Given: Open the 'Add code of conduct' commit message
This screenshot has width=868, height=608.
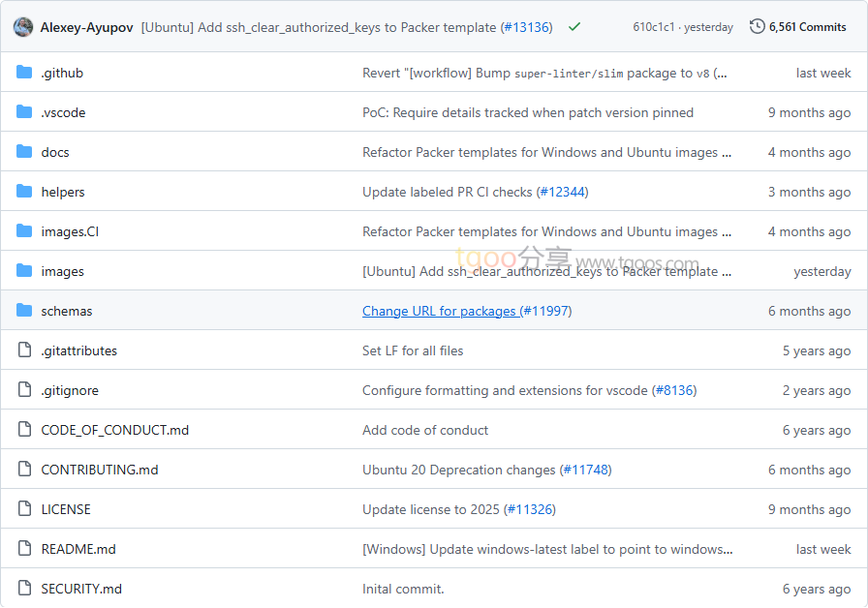Looking at the screenshot, I should [x=425, y=430].
